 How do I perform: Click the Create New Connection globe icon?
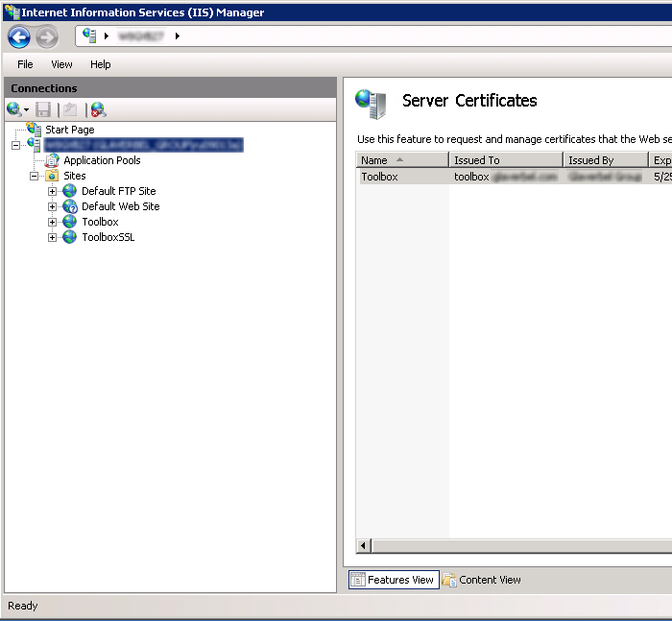point(14,109)
